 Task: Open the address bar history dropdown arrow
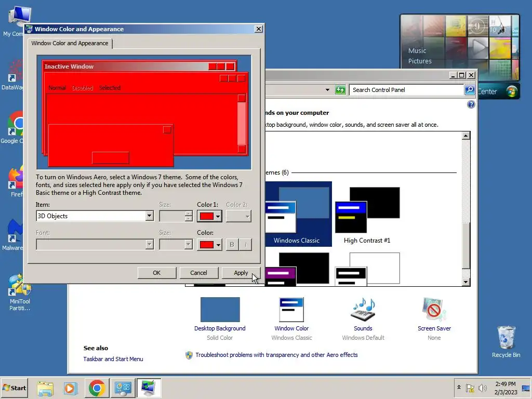[327, 90]
